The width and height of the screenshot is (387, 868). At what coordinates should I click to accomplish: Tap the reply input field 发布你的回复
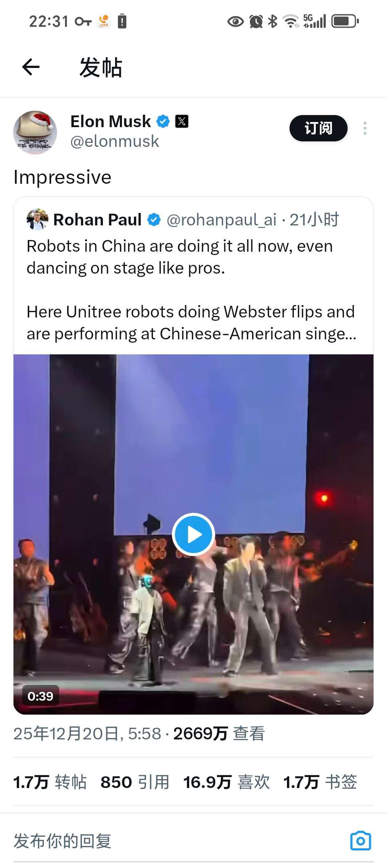tap(146, 841)
